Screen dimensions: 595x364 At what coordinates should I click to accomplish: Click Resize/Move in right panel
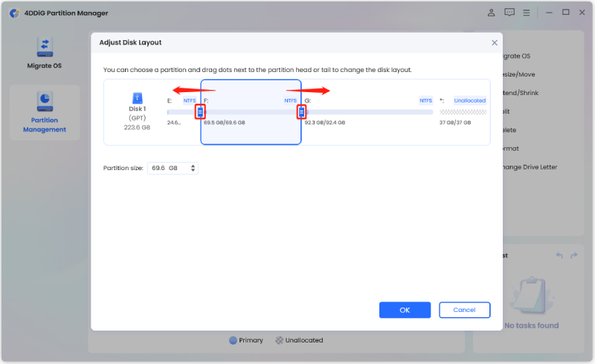point(518,75)
